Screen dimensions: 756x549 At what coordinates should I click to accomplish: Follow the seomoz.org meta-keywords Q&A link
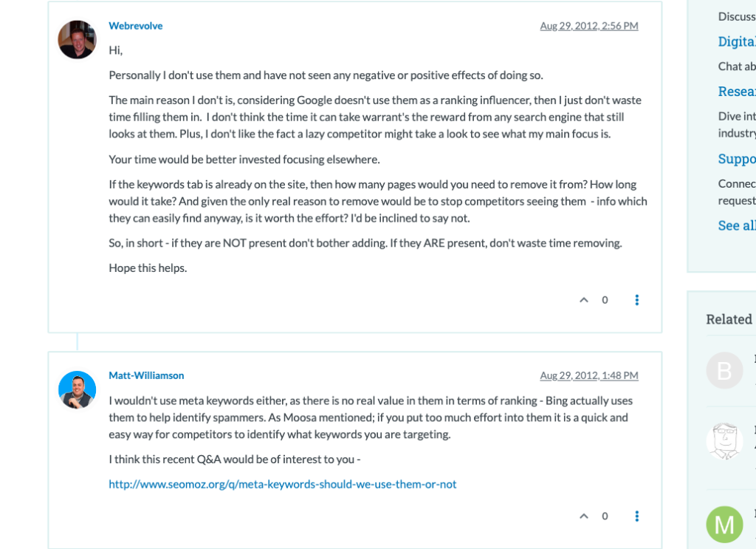tap(283, 485)
